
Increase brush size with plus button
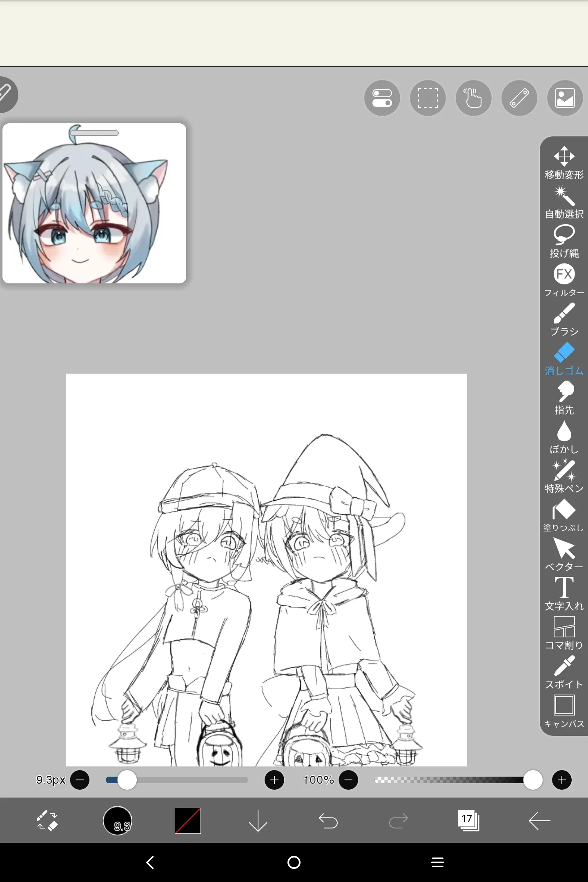(274, 780)
